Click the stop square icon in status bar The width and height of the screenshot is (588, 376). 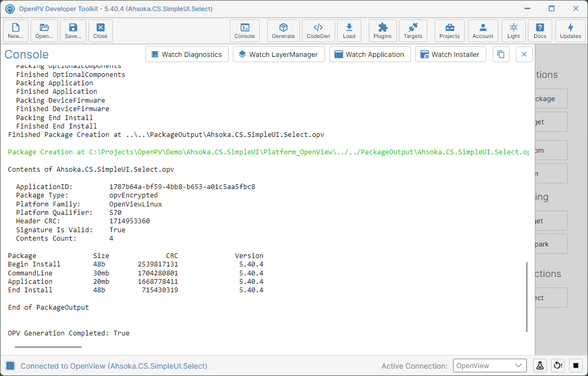(576, 365)
